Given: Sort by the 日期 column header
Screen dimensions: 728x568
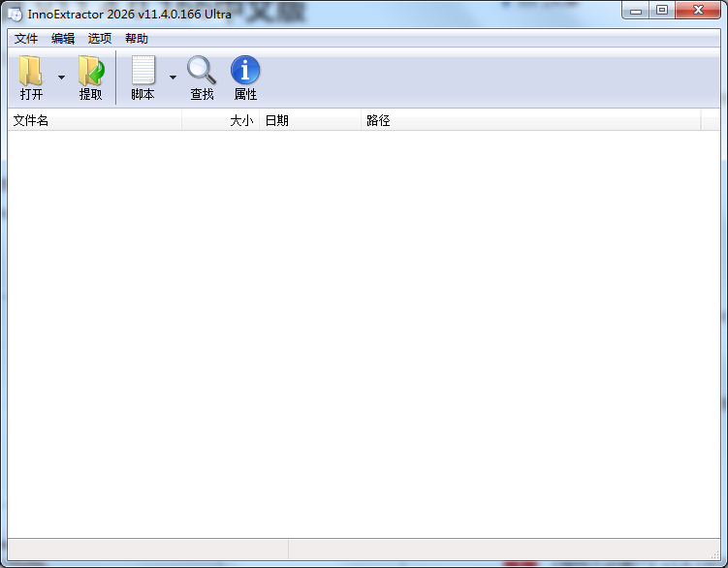Looking at the screenshot, I should 309,121.
